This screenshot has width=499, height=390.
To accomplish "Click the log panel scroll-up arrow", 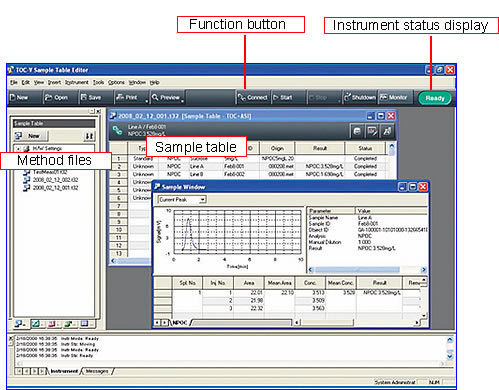I will (x=450, y=340).
